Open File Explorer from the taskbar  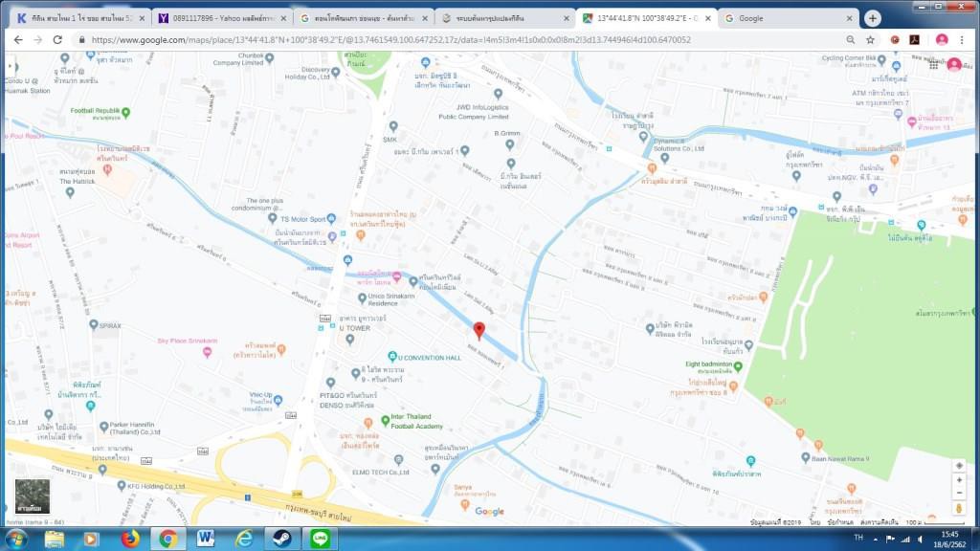[55, 539]
